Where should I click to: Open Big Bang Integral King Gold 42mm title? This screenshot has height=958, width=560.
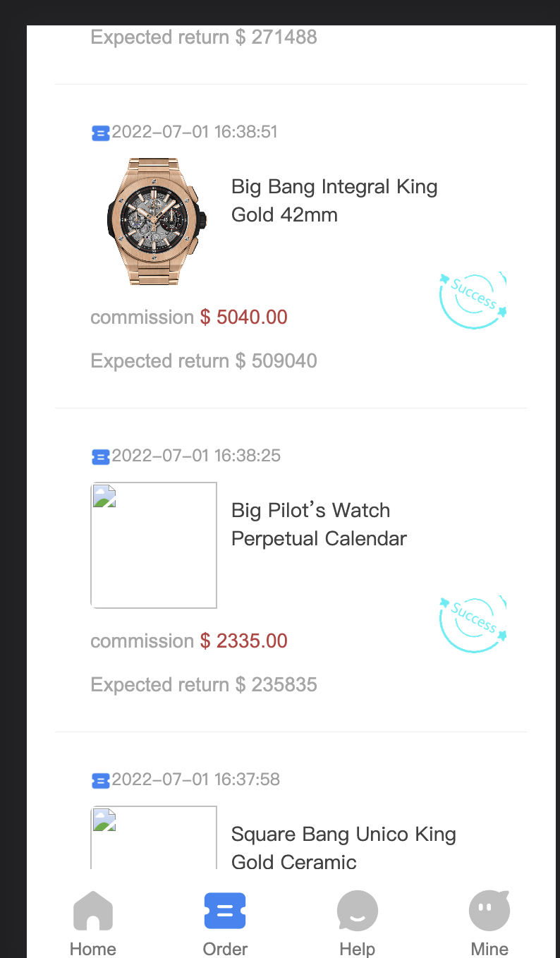pyautogui.click(x=334, y=200)
